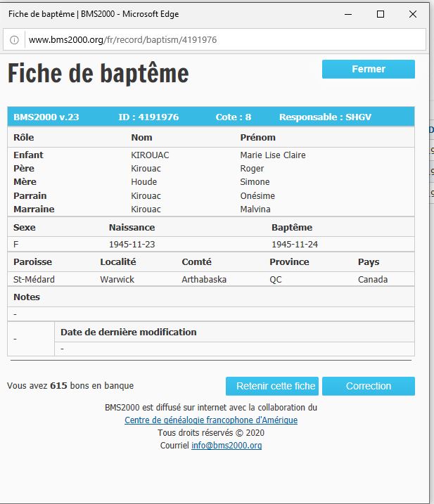Click the Correction button
Image resolution: width=434 pixels, height=504 pixels.
pos(369,386)
